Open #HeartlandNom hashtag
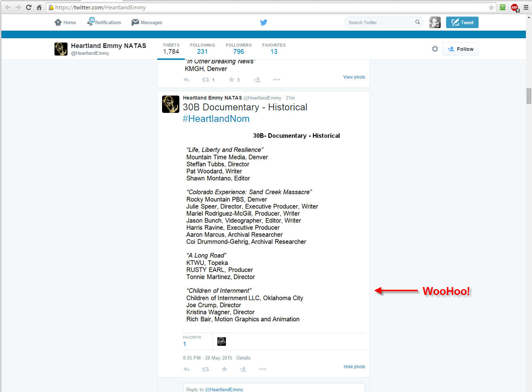Viewport: 532px width, 392px height. pyautogui.click(x=216, y=119)
